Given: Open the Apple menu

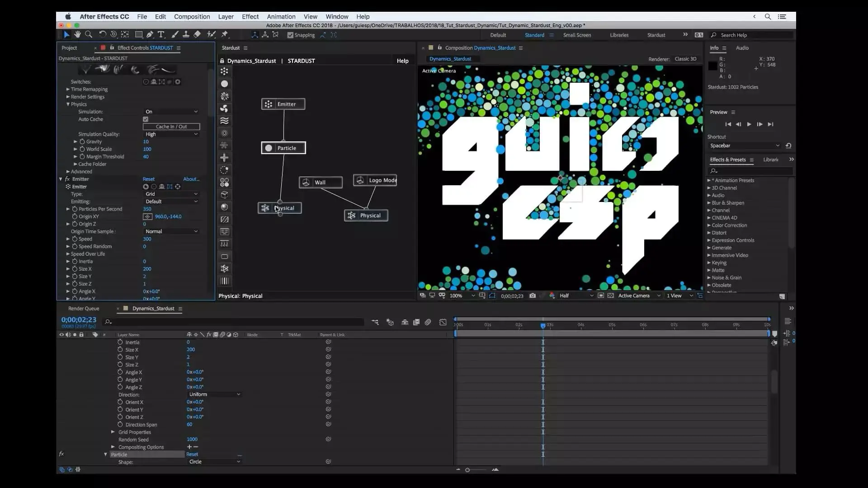Looking at the screenshot, I should click(68, 17).
